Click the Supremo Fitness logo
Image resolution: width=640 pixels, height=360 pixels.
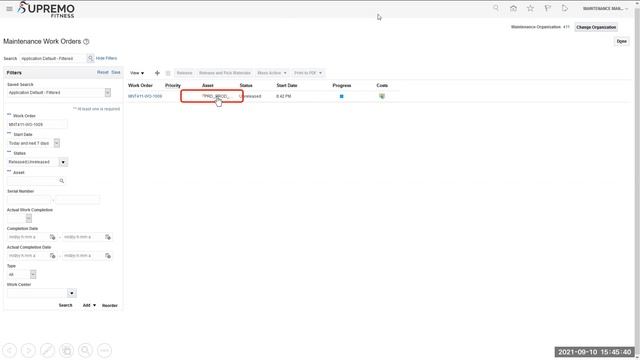tap(46, 9)
